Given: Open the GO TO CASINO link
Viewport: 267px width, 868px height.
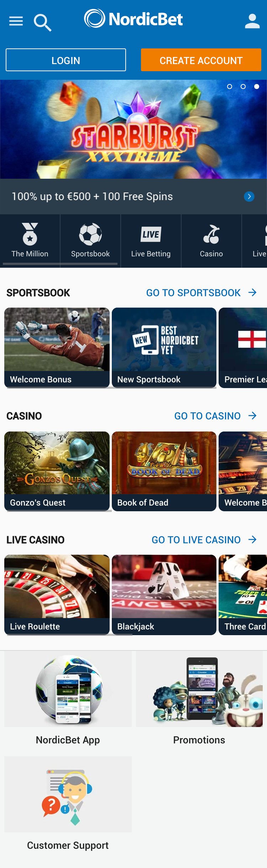Looking at the screenshot, I should coord(208,416).
